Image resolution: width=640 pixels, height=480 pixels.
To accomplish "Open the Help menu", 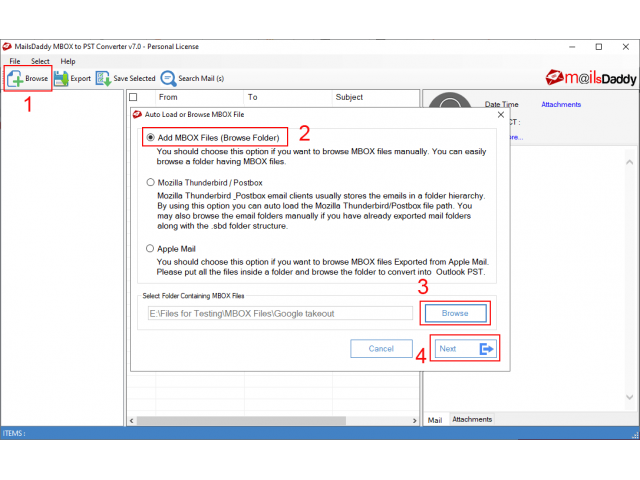I will (68, 61).
